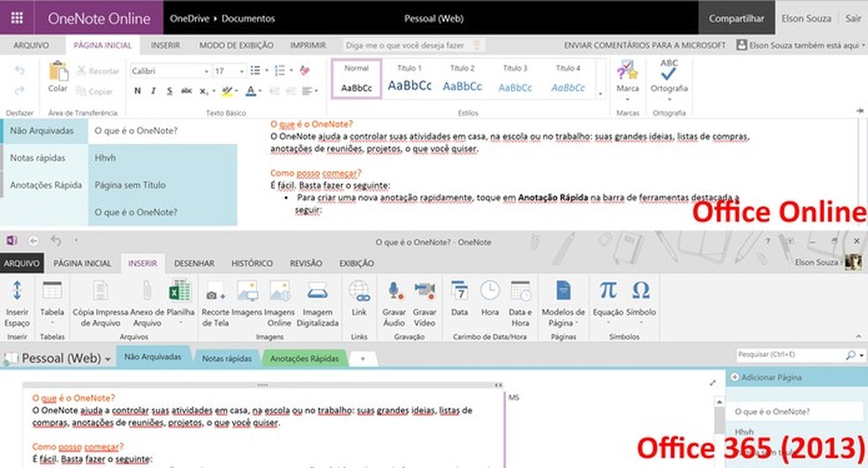The height and width of the screenshot is (468, 868).
Task: Click the Anexo de Arquivo paperclip icon
Action: tap(146, 291)
